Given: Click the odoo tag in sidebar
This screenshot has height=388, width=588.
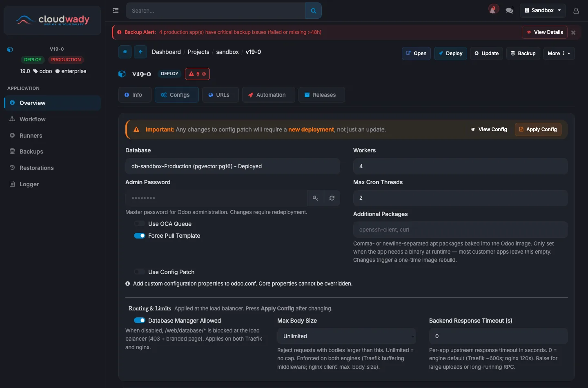Looking at the screenshot, I should click(42, 71).
